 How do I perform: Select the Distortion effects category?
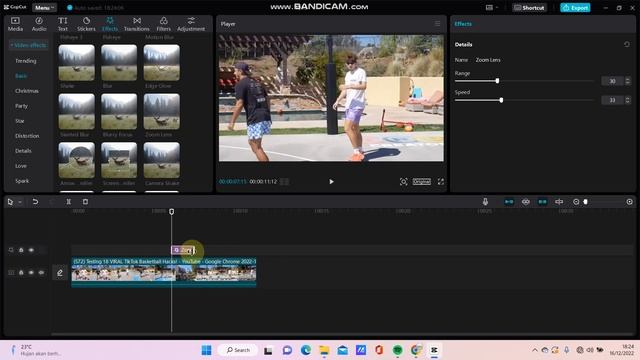click(x=27, y=136)
